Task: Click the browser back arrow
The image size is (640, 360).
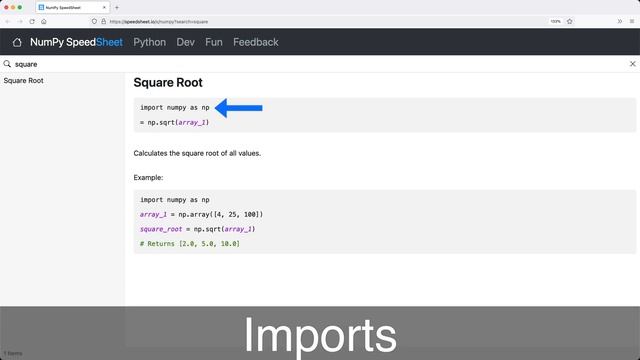Action: click(7, 21)
